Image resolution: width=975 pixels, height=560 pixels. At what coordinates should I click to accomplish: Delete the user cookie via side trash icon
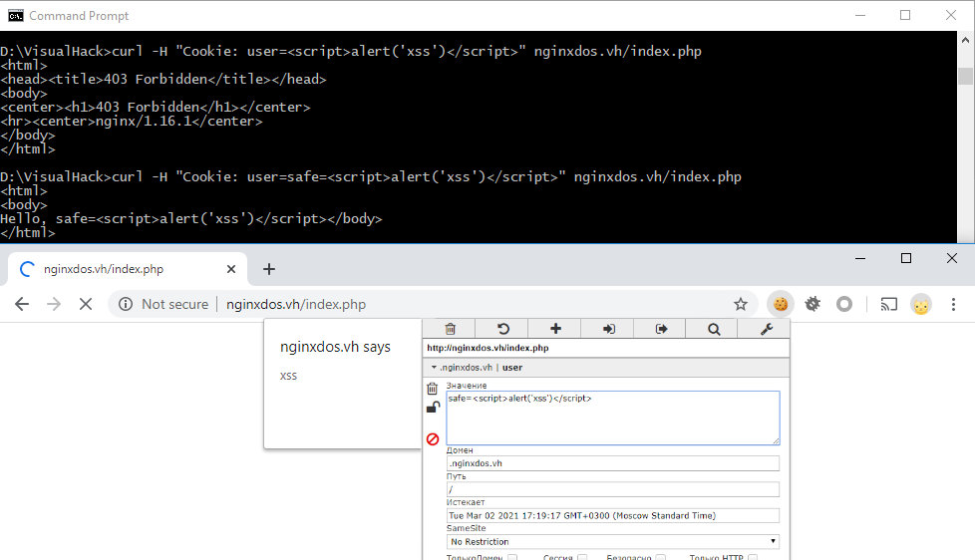[432, 389]
